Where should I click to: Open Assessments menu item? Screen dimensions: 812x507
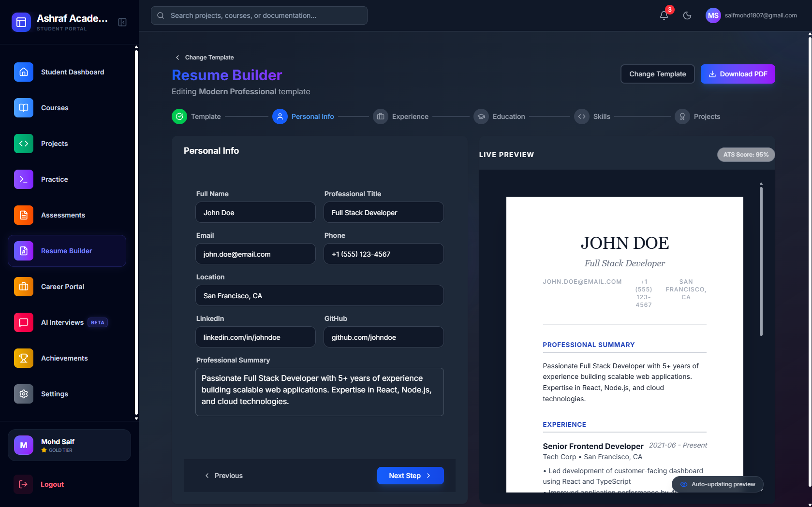[x=67, y=215]
